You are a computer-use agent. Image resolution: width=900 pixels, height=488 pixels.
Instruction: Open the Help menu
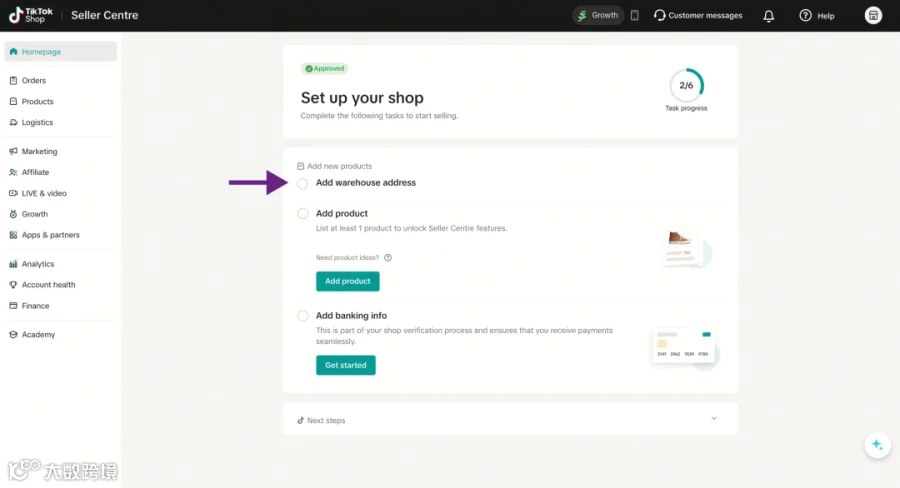(817, 16)
